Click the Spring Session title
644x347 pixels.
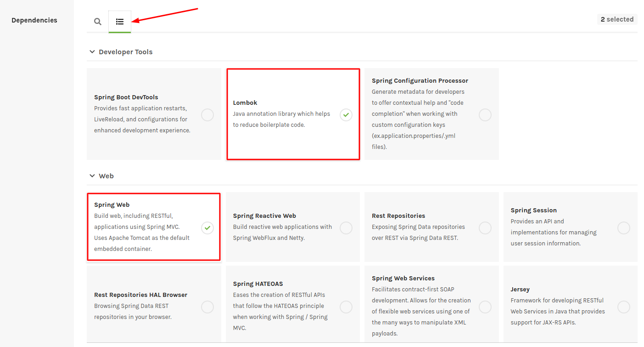click(534, 210)
